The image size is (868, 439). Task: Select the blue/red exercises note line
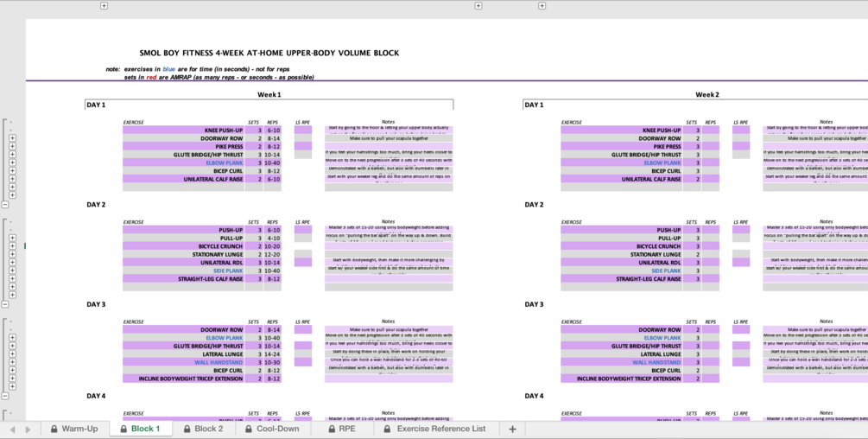pos(198,69)
